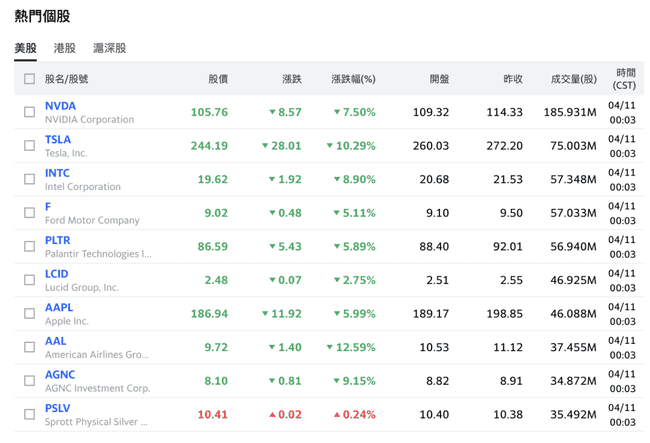Click the NVIDIA Corporation company name
The height and width of the screenshot is (443, 650).
90,119
